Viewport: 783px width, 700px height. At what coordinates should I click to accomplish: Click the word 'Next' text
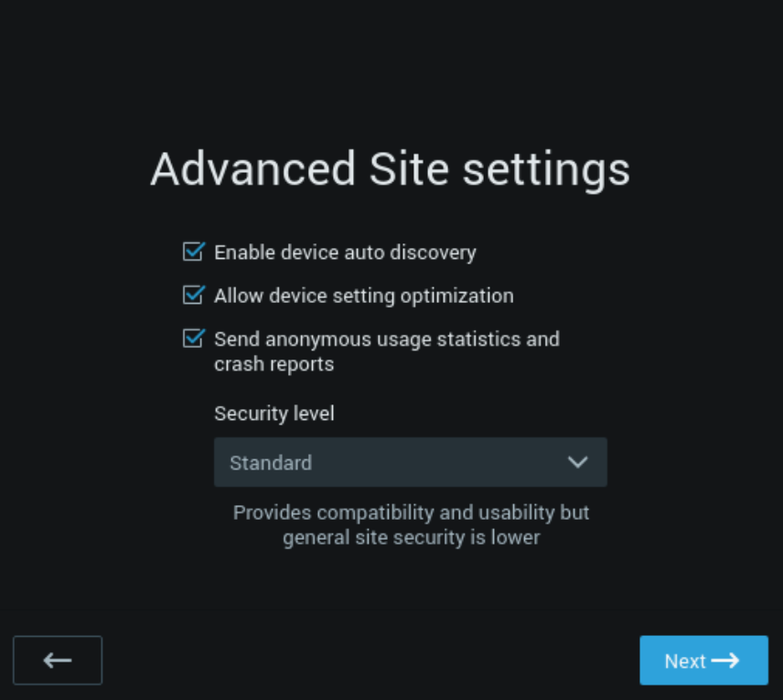click(684, 662)
